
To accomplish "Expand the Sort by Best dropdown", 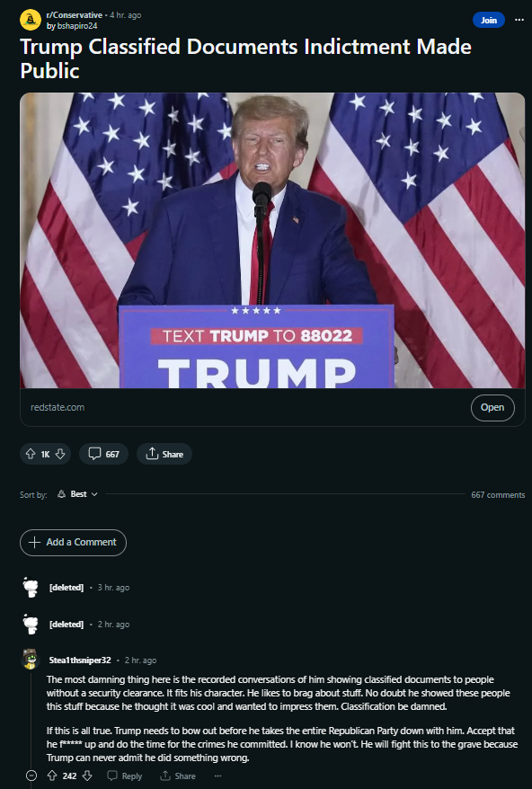I will tap(77, 494).
